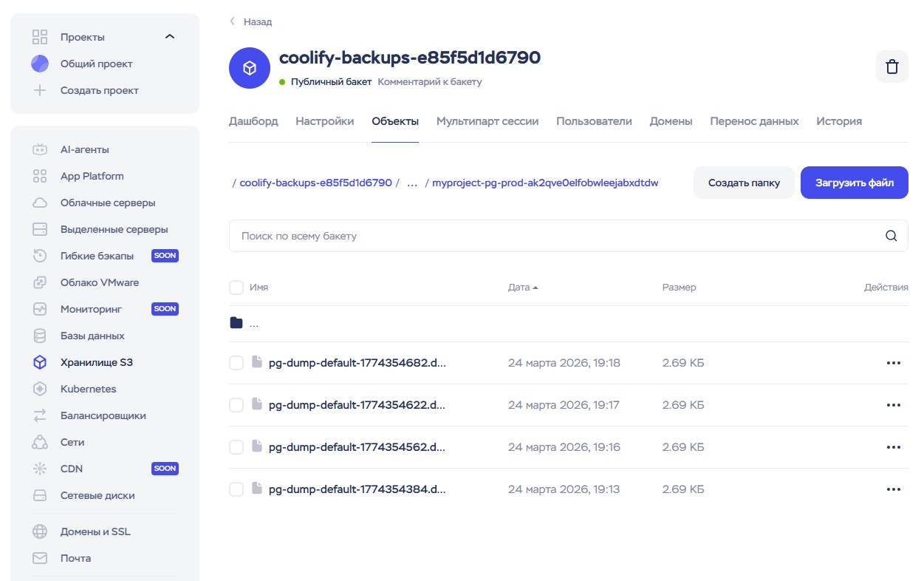
Task: Toggle the select-all checkbox in header
Action: pos(236,288)
